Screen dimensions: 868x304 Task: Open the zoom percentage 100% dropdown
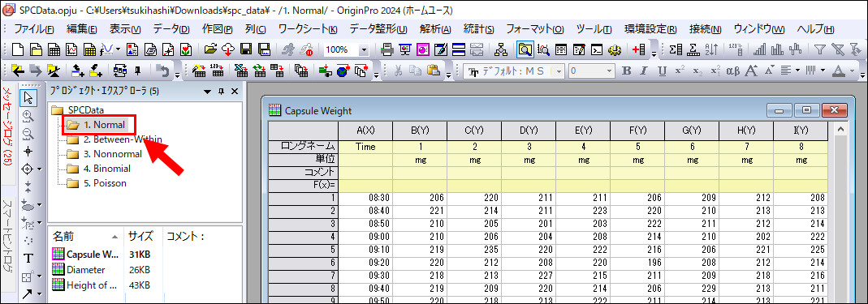click(x=364, y=49)
